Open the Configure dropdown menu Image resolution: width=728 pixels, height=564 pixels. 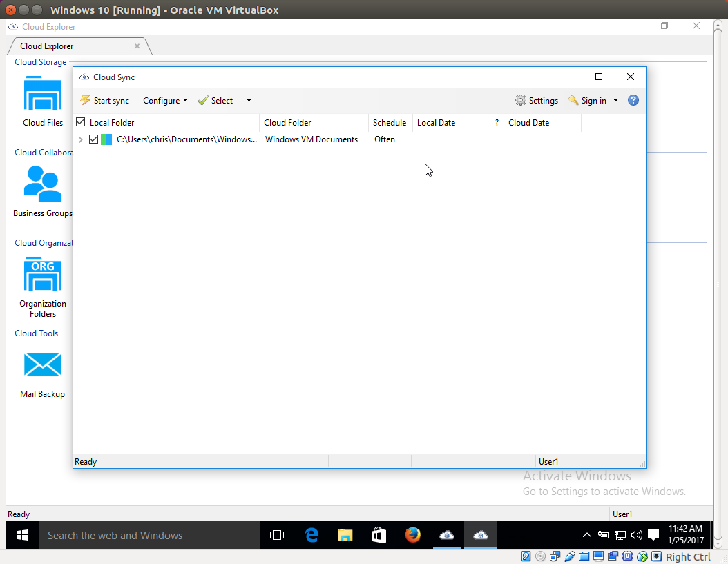click(x=165, y=101)
